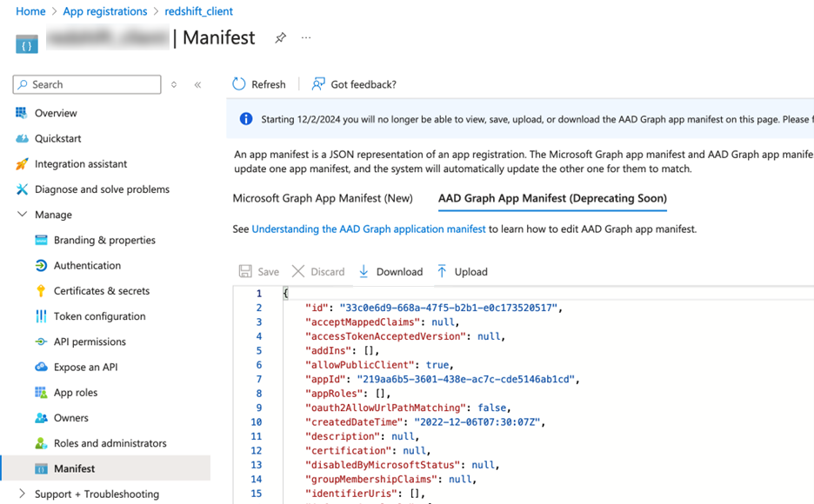
Task: Open Integration assistant rocket item
Action: point(81,164)
